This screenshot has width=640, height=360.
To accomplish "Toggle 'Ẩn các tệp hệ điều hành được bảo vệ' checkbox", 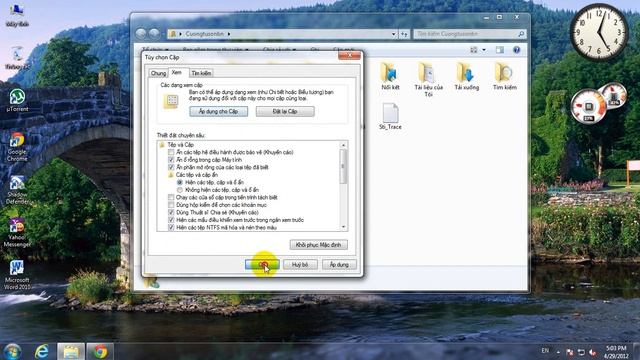I will click(x=171, y=152).
